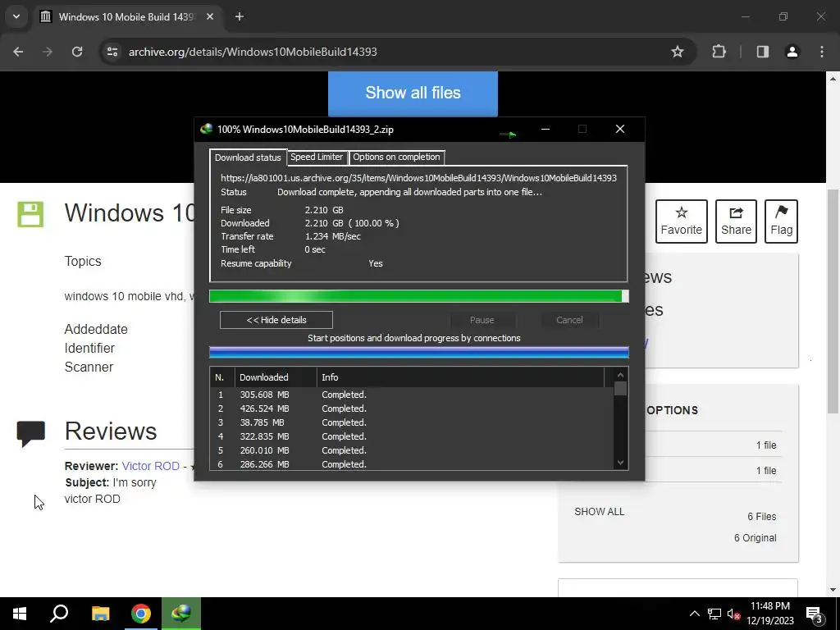This screenshot has width=840, height=630.
Task: Click the blue connections progress bar
Action: (418, 352)
